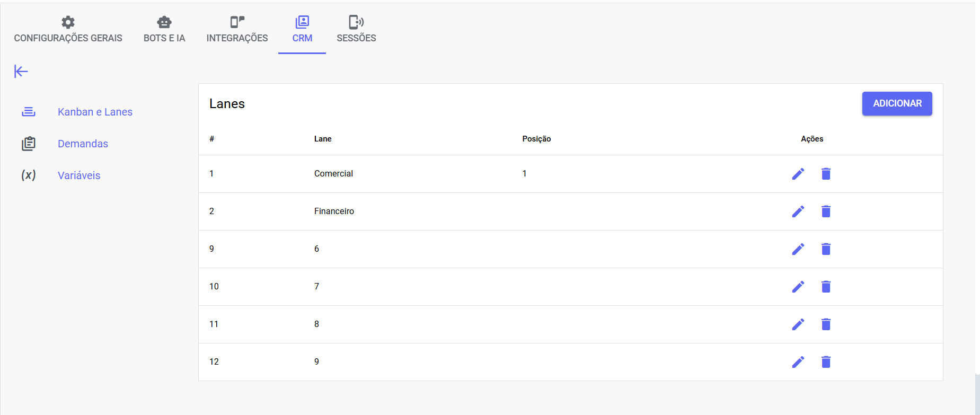Screen dimensions: 980x415
Task: Open the Configurações Gerais tab
Action: [x=68, y=30]
